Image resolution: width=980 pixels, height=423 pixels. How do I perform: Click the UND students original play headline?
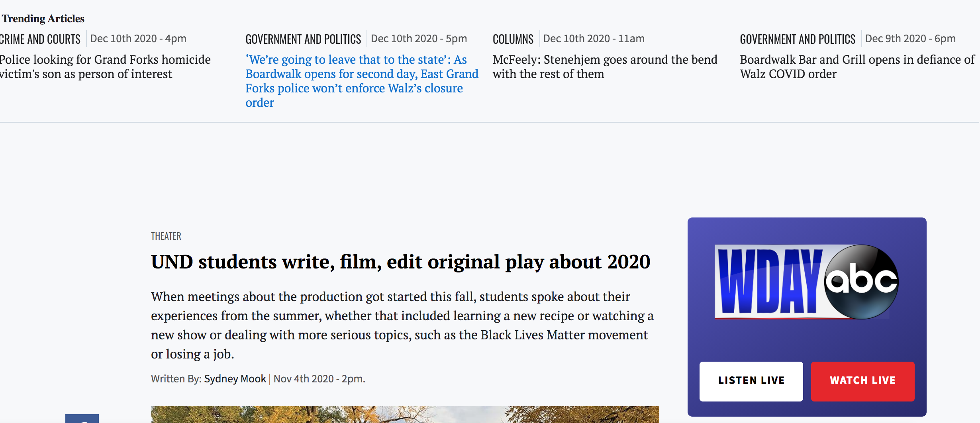pyautogui.click(x=400, y=262)
